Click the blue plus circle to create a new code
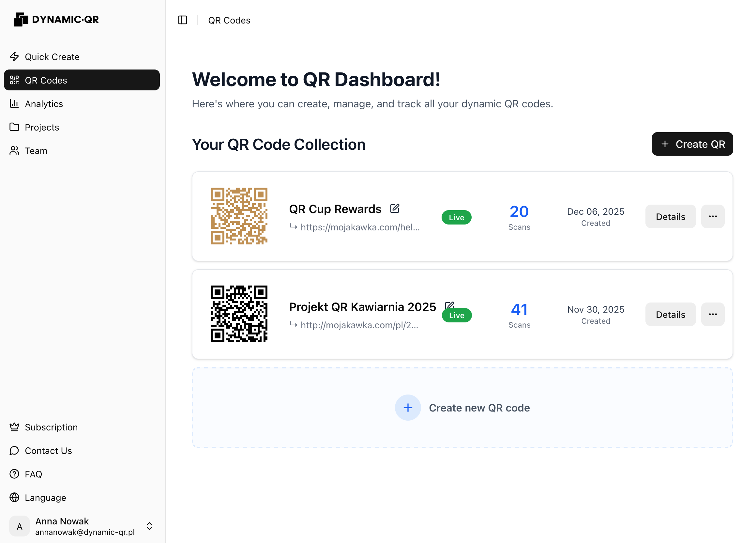756x543 pixels. click(408, 407)
